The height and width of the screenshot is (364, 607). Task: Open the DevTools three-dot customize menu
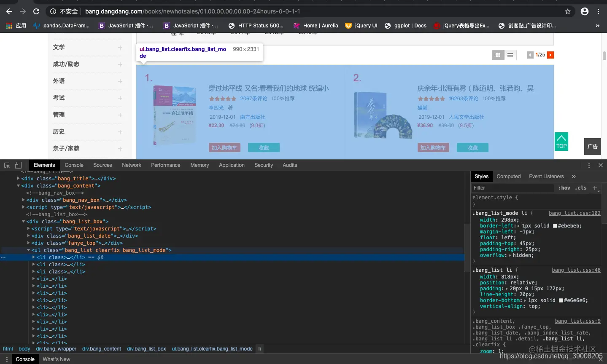click(x=589, y=165)
